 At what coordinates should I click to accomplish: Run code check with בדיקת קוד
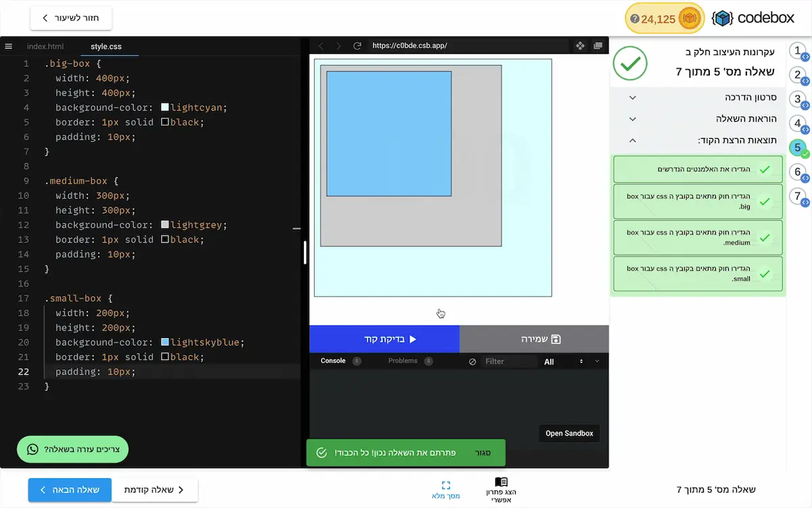coord(384,339)
